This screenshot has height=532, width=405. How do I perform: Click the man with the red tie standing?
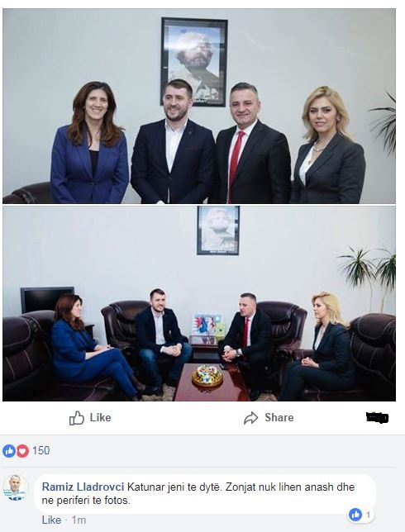pyautogui.click(x=251, y=143)
